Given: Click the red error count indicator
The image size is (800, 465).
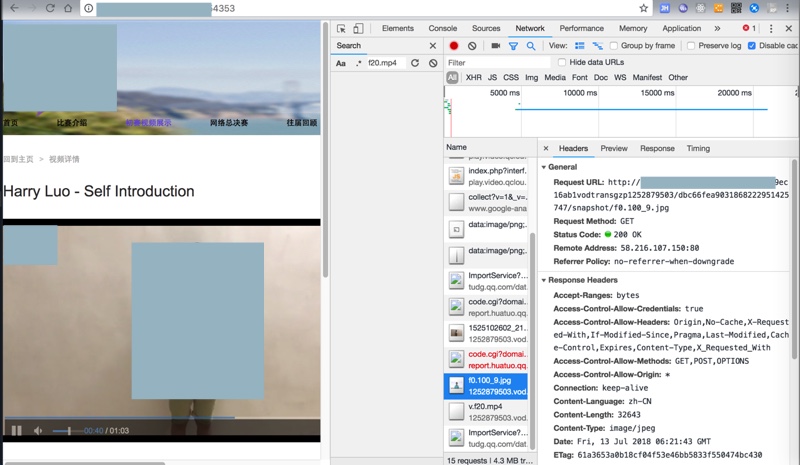Looking at the screenshot, I should click(749, 28).
